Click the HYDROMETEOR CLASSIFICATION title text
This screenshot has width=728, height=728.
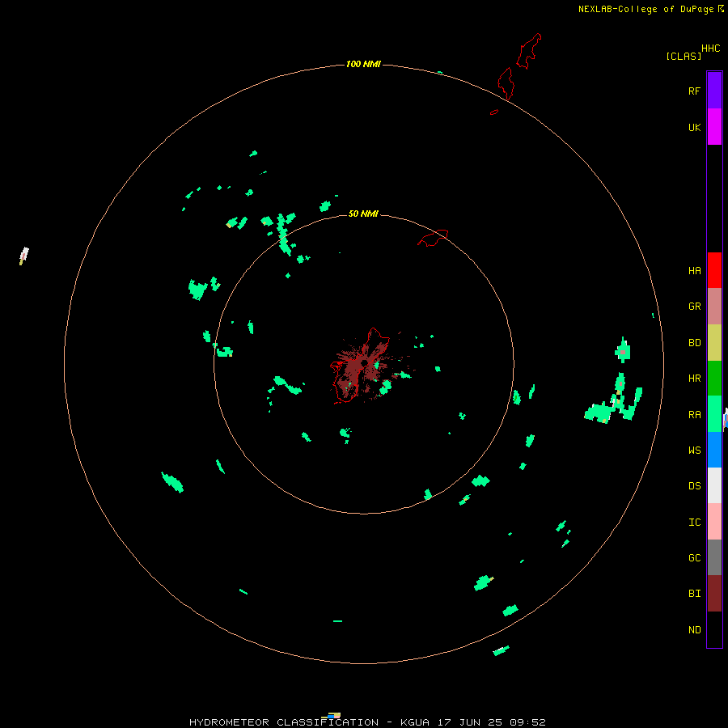coord(284,722)
